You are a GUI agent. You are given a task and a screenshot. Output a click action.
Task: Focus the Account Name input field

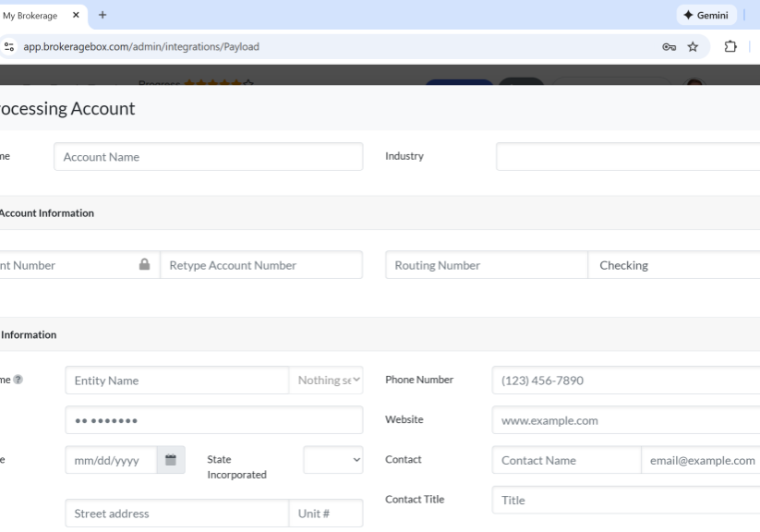coord(208,156)
